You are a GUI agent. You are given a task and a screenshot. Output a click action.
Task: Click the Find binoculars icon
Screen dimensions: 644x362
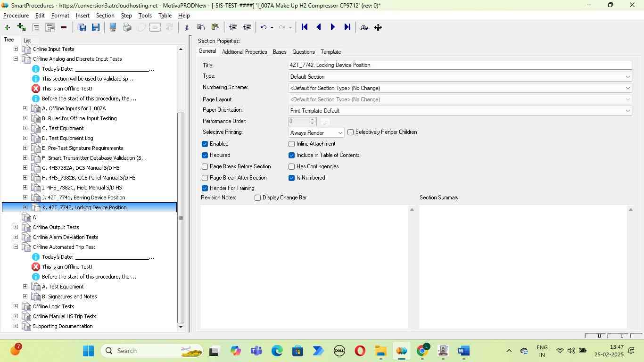(364, 27)
